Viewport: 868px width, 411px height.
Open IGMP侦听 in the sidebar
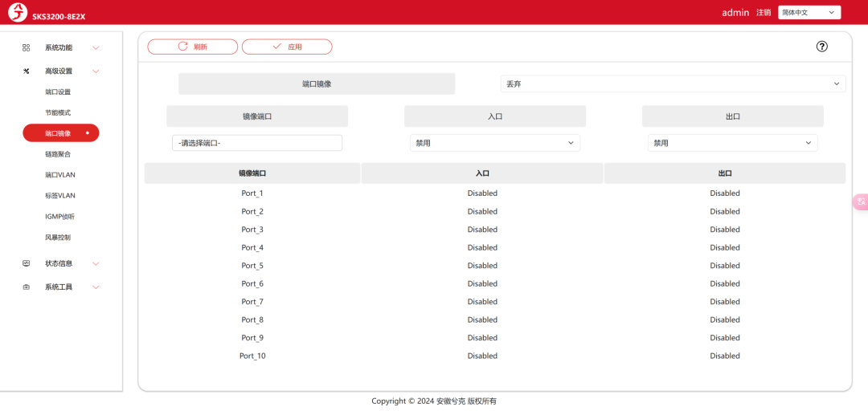point(59,216)
